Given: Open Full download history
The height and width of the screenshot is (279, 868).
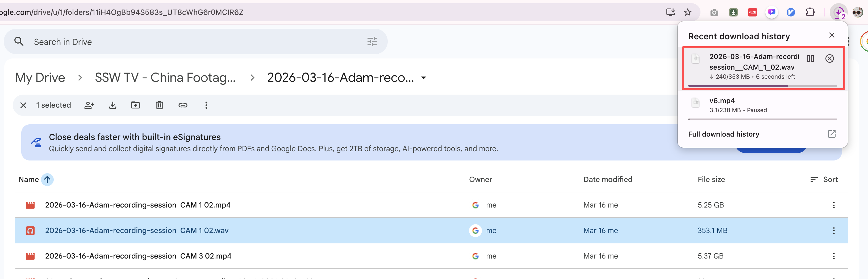Looking at the screenshot, I should click(724, 134).
